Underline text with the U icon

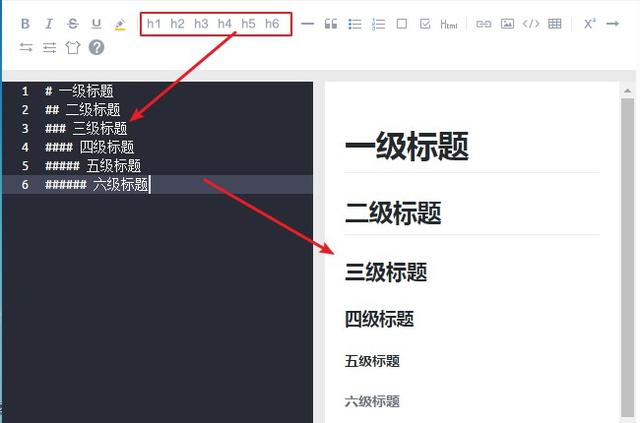(x=96, y=24)
